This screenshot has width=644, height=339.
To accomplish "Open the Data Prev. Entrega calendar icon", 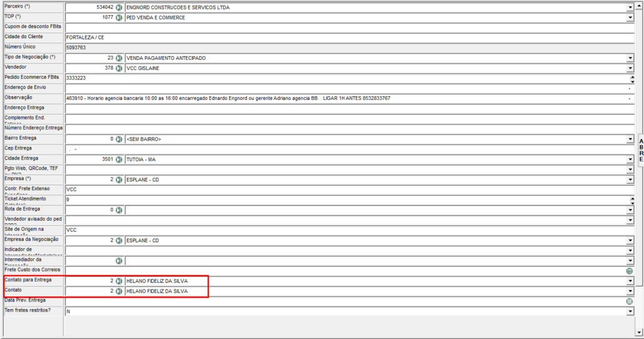I will (x=630, y=301).
